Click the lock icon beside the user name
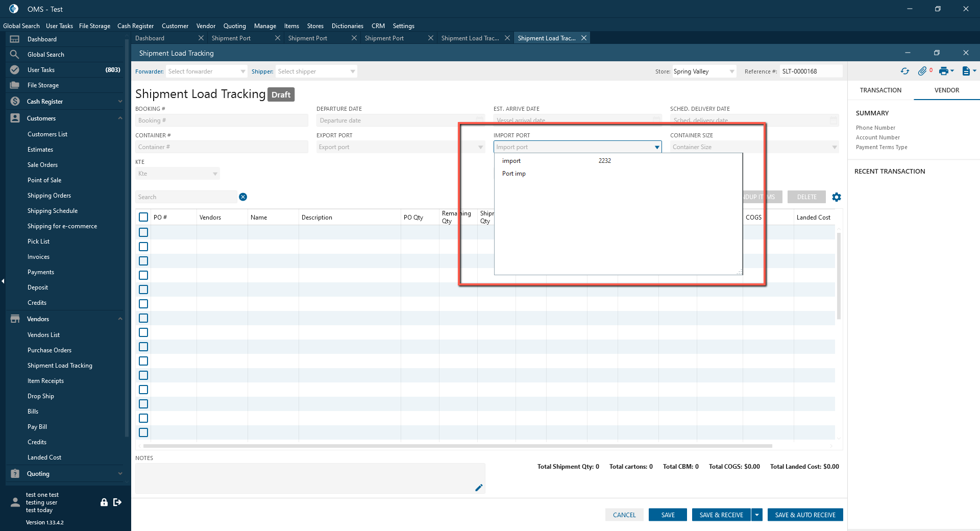Viewport: 980px width, 531px height. tap(104, 502)
